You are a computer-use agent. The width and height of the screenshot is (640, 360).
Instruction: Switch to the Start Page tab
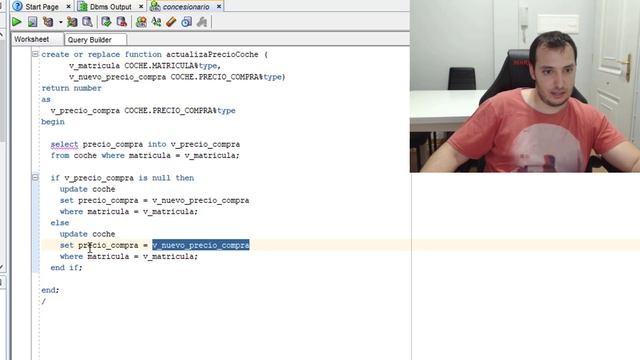click(x=42, y=7)
